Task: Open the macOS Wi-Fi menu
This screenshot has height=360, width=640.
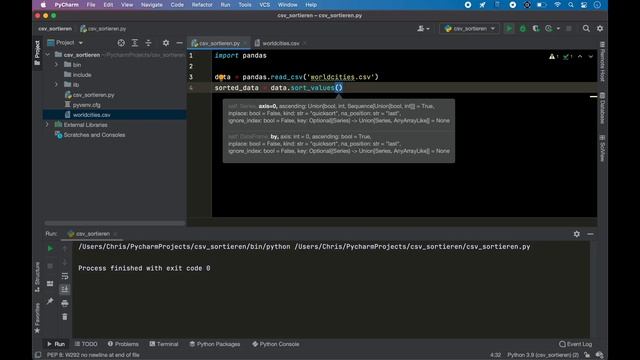Action: [x=557, y=5]
